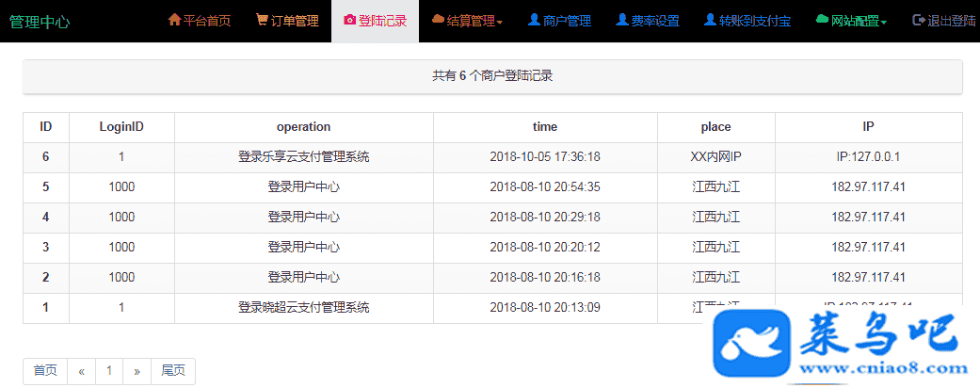
Task: Click the 2018-10-05 17:36:18 login record row
Action: (x=545, y=157)
